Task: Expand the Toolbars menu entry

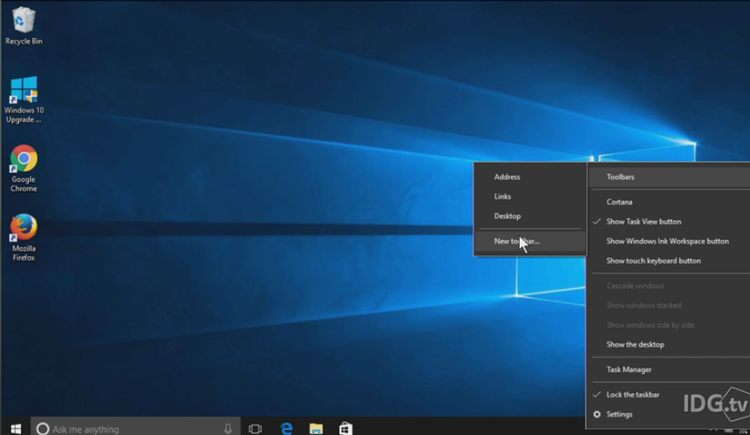Action: click(669, 177)
